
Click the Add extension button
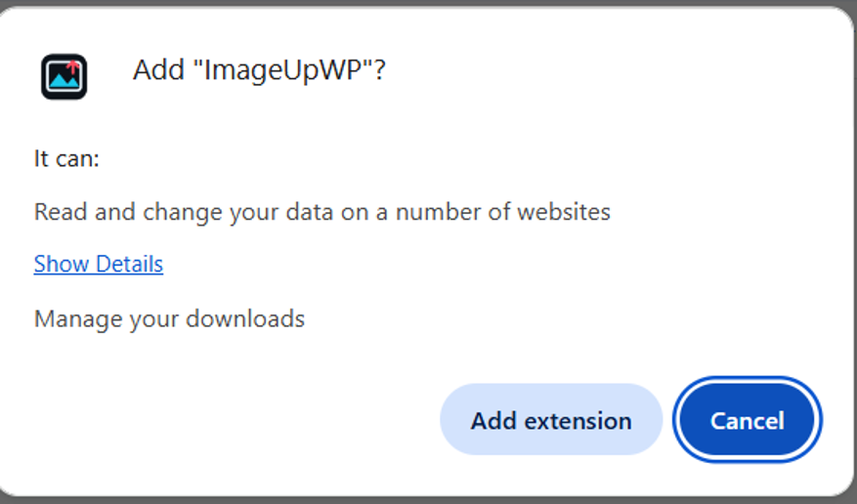pos(551,420)
